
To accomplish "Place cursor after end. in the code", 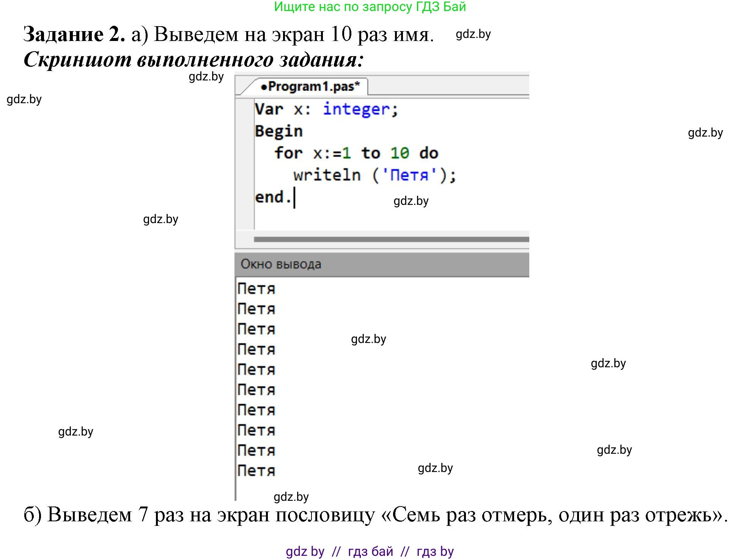I will (294, 197).
